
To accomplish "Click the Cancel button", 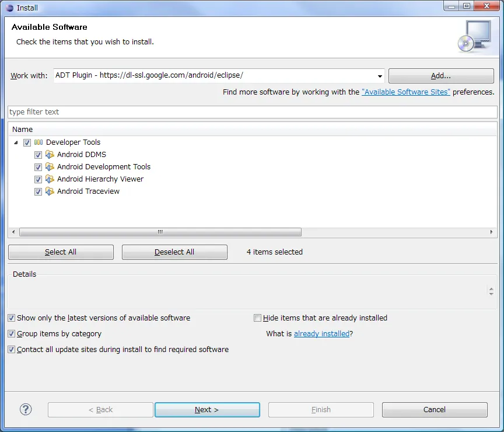I will point(435,410).
